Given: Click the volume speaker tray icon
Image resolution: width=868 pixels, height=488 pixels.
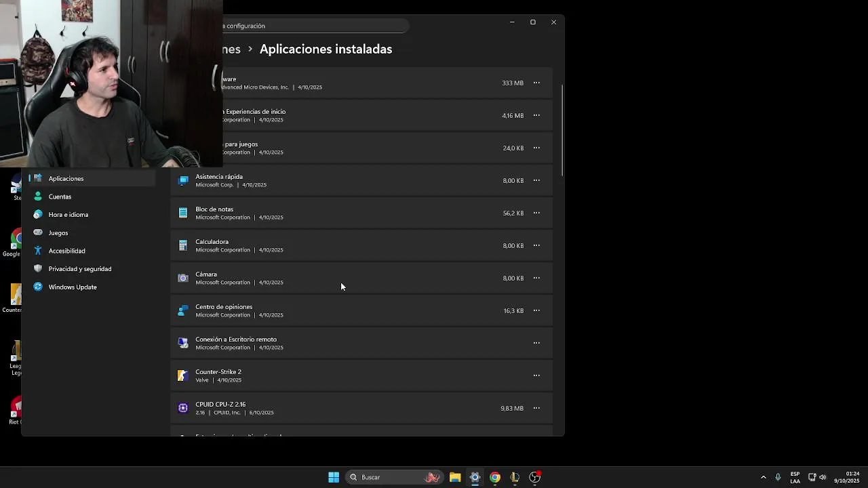Looking at the screenshot, I should click(823, 477).
